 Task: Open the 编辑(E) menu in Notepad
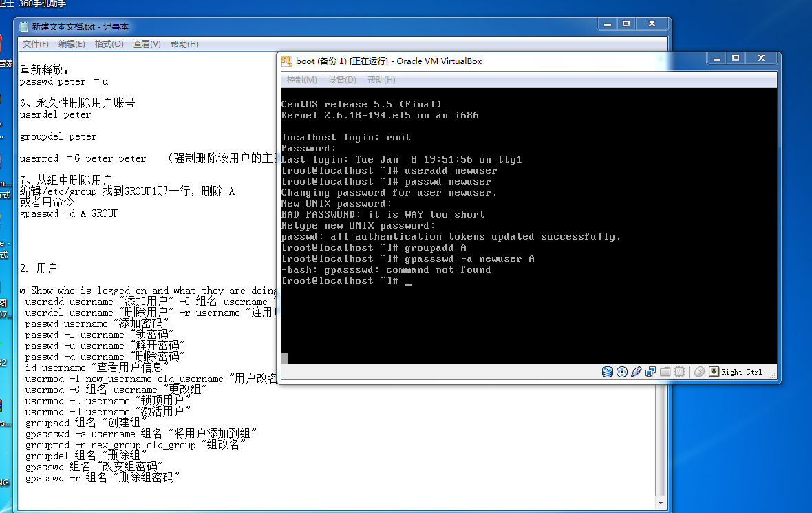tap(72, 44)
